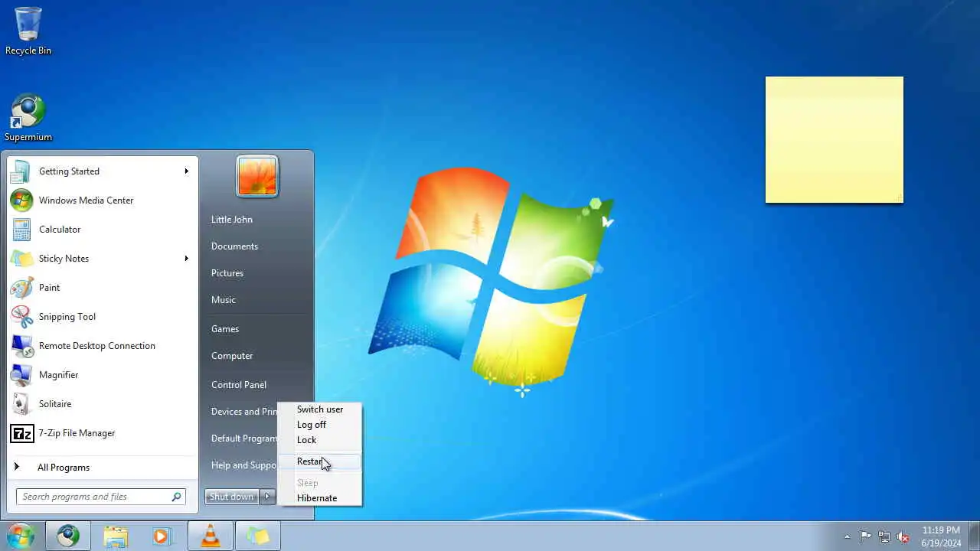This screenshot has height=551, width=980.
Task: Open Calculator from the Start menu
Action: tap(103, 230)
